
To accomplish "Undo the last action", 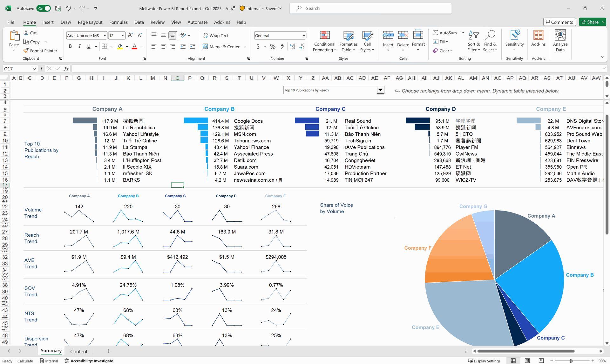I will click(x=68, y=9).
